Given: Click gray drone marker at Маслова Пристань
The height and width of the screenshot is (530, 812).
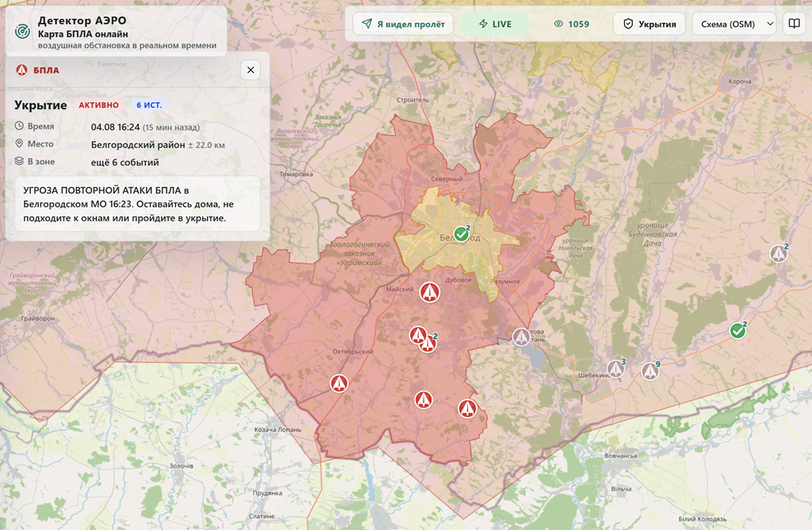Looking at the screenshot, I should pos(522,337).
